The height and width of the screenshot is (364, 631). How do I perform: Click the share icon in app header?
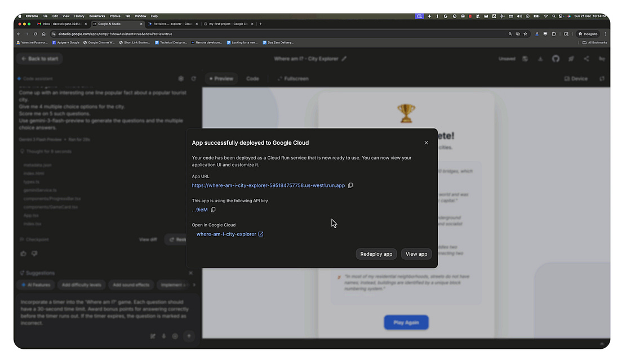point(586,59)
